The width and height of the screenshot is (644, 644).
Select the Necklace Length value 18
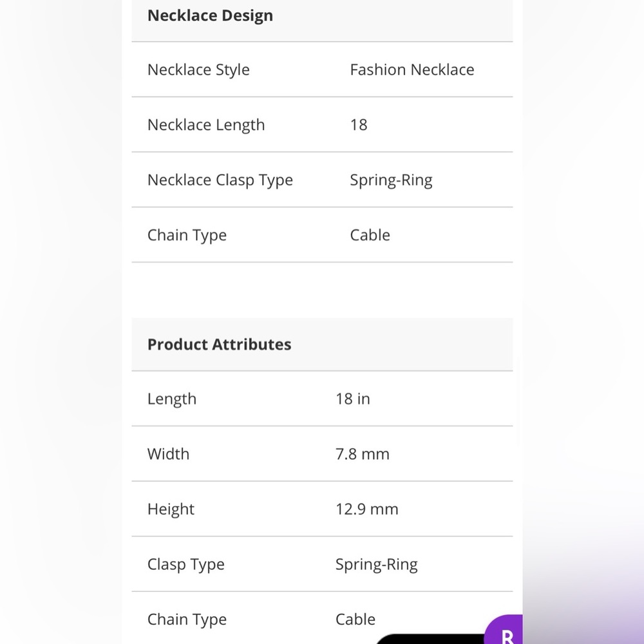359,125
